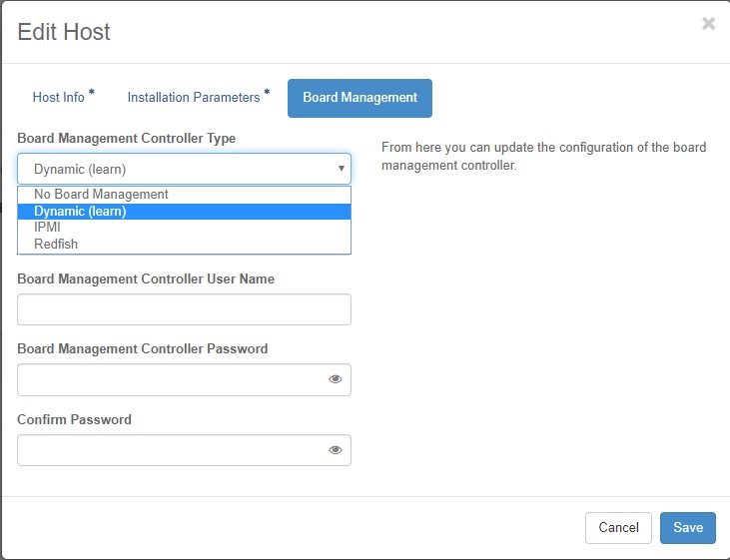
Task: Select IPMI as the controller type
Action: pos(48,228)
